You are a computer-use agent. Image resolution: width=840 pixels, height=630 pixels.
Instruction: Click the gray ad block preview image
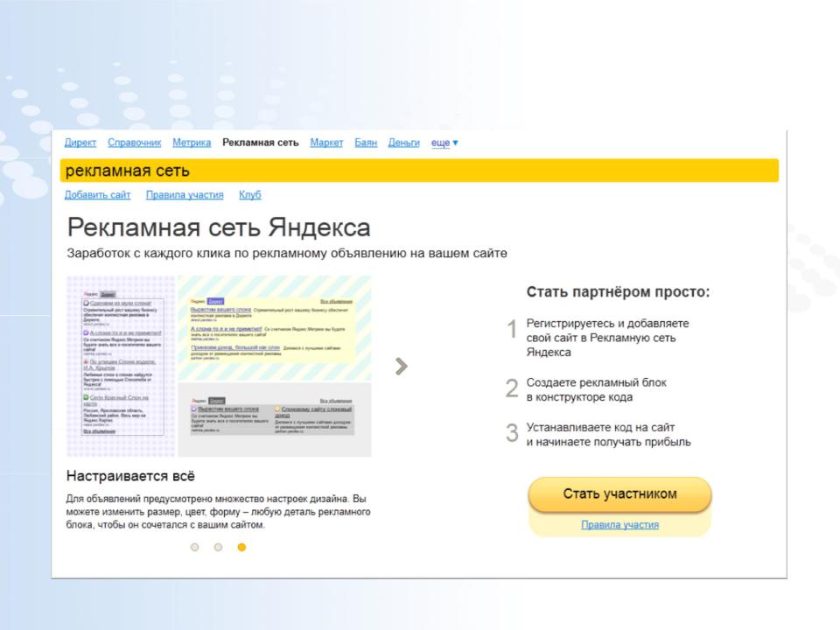[x=275, y=420]
